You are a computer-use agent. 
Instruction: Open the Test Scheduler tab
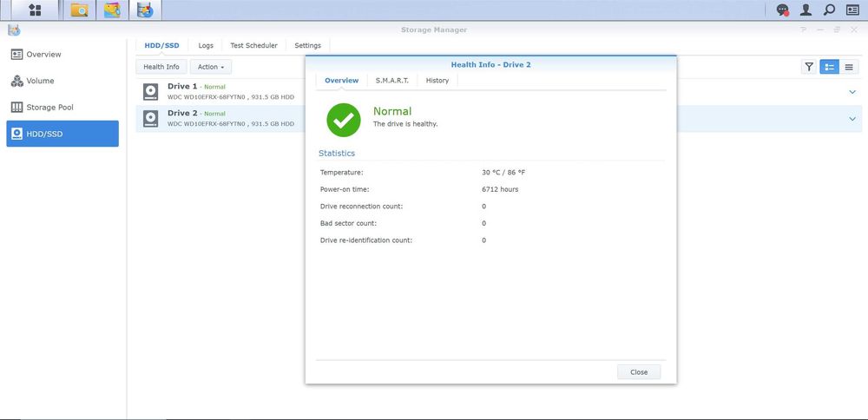pos(253,45)
